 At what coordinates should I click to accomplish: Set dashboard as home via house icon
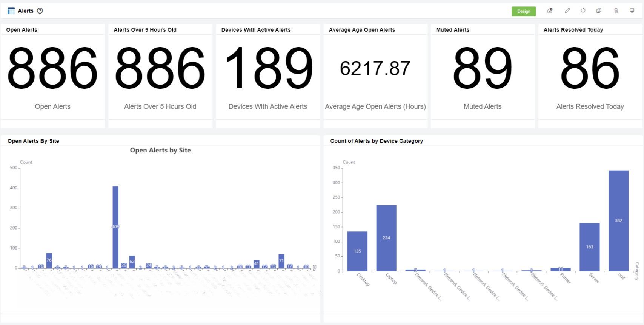click(x=550, y=11)
